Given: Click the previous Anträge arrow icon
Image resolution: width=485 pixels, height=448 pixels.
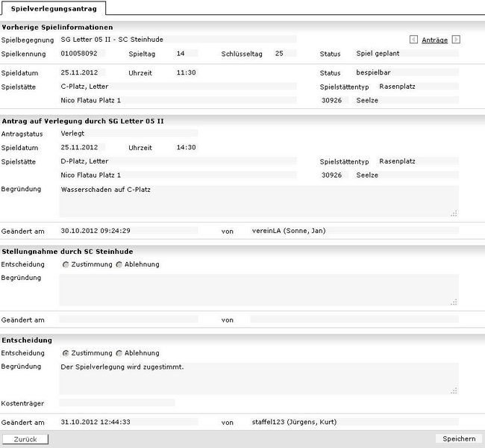Looking at the screenshot, I should (x=413, y=40).
